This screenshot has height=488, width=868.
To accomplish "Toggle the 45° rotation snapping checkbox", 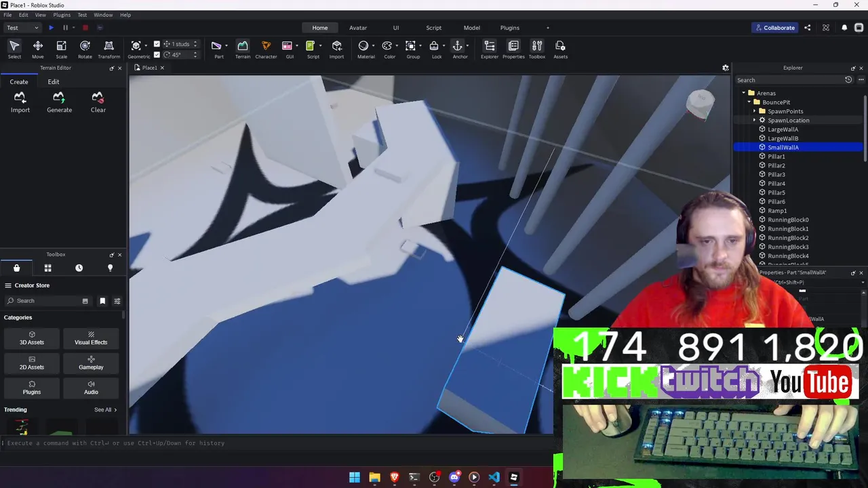I will pos(157,55).
